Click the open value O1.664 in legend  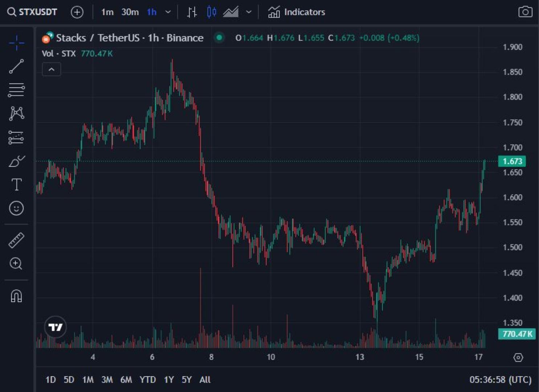(249, 38)
